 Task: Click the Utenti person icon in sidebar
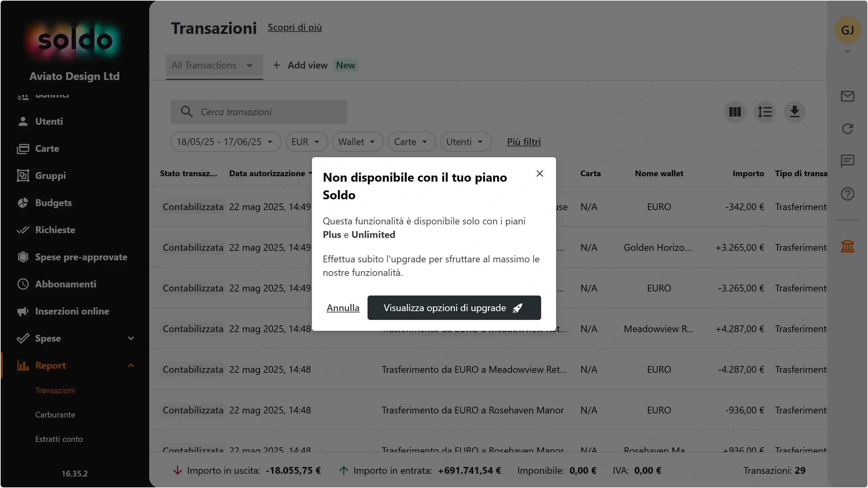point(23,121)
